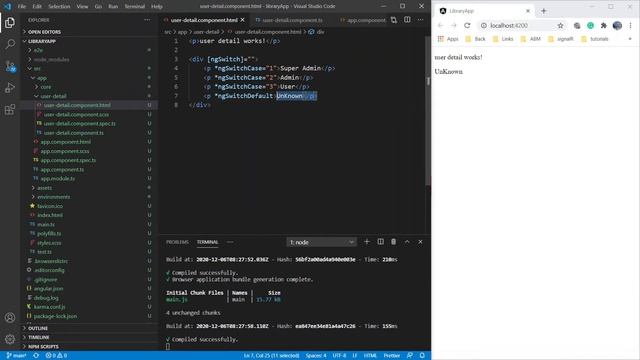Open the File menu
This screenshot has height=360, width=640.
(x=22, y=7)
